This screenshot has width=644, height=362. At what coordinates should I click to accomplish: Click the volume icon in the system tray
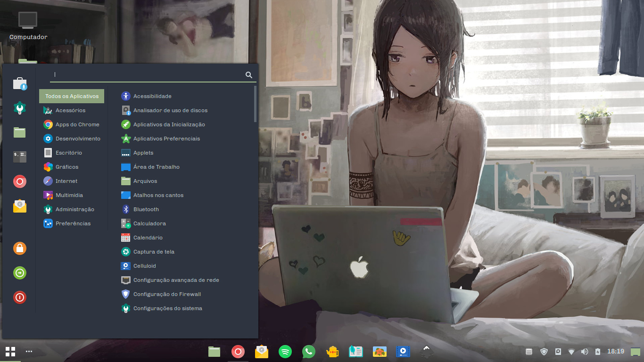pos(585,352)
